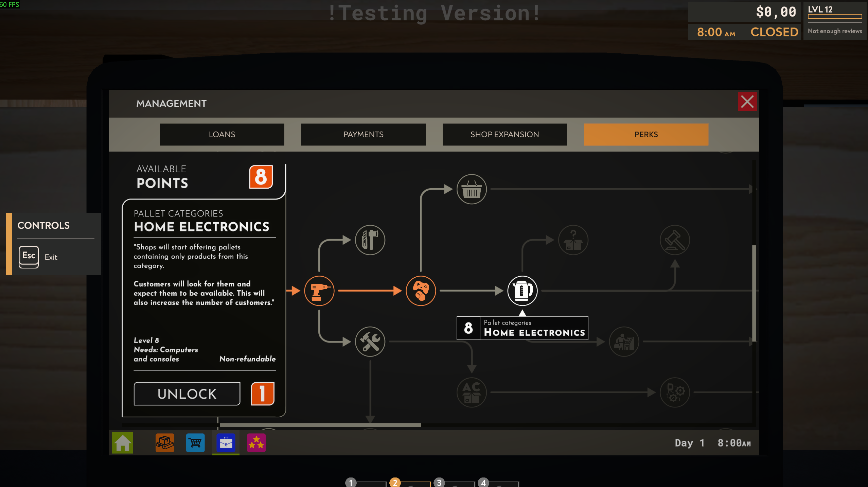Click the MANAGEMENT window title
Image resolution: width=868 pixels, height=487 pixels.
(171, 104)
